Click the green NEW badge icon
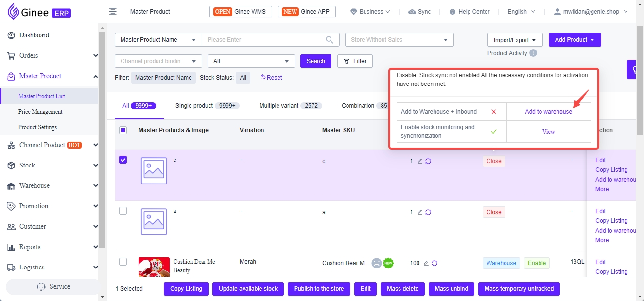The image size is (644, 301). (x=388, y=263)
